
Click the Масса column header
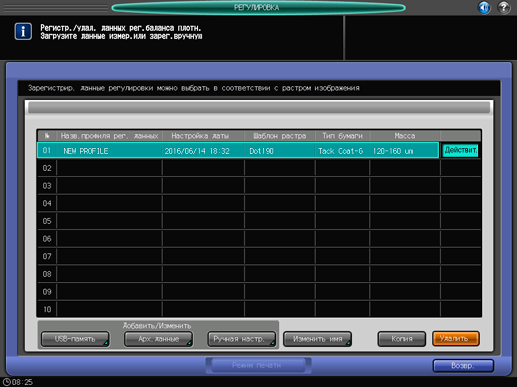click(x=405, y=136)
